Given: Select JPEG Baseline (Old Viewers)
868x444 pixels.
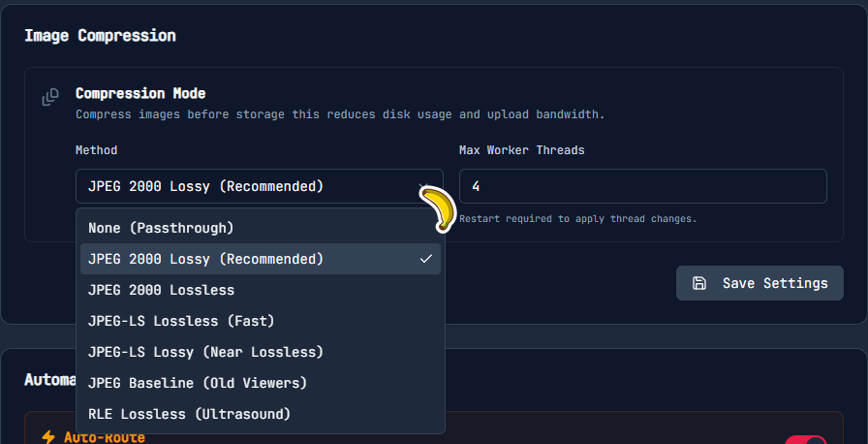Looking at the screenshot, I should pyautogui.click(x=198, y=383).
